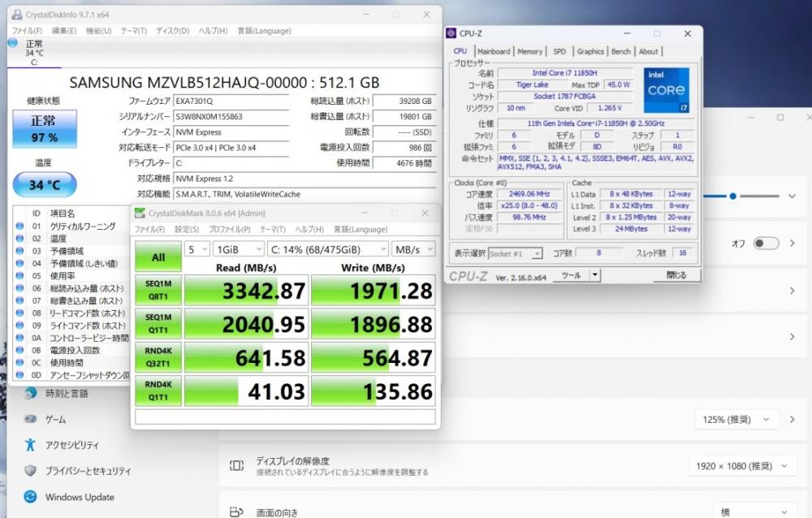Select the C: drive status icon in CrystalDiskInfo
Viewport: 812px width, 518px height.
pyautogui.click(x=13, y=42)
